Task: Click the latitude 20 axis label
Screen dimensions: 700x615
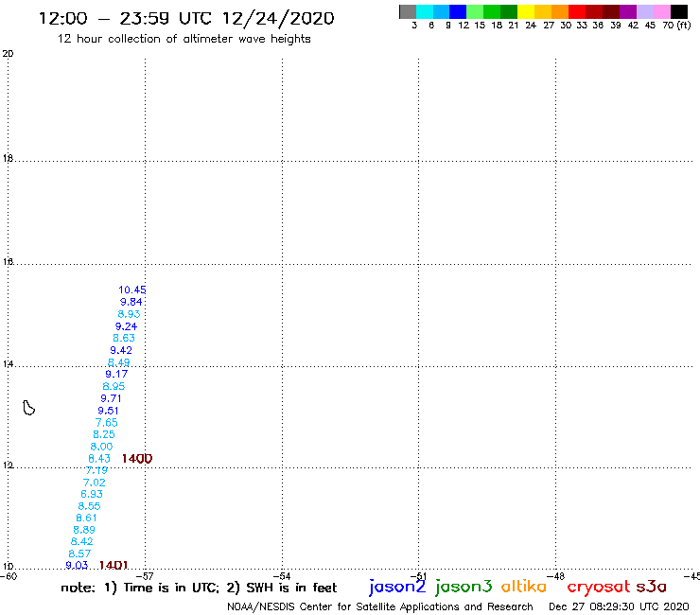Action: pyautogui.click(x=8, y=54)
